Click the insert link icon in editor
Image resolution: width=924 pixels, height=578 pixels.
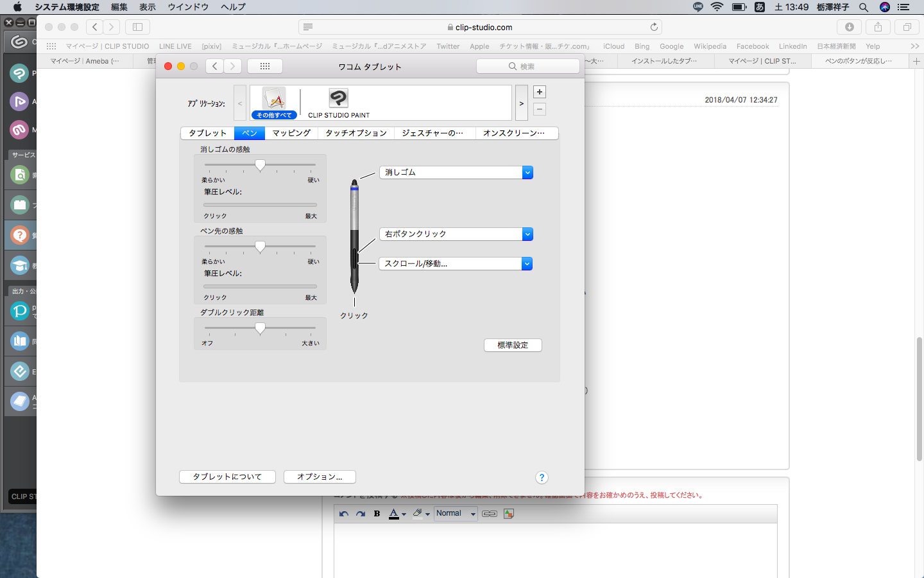click(489, 514)
